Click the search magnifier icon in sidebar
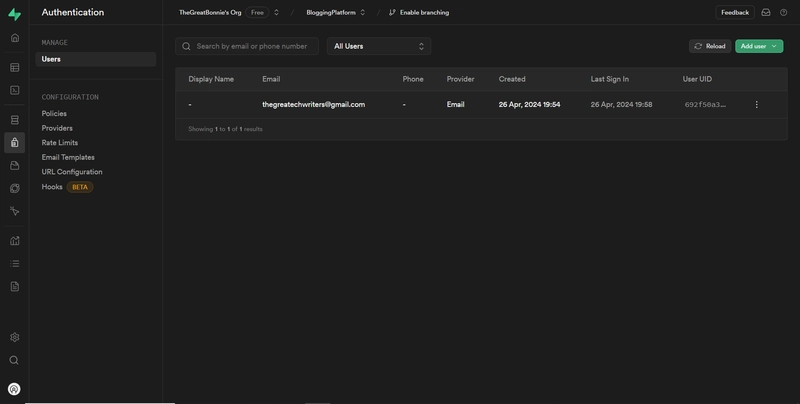Viewport: 800px width, 404px height. coord(14,360)
